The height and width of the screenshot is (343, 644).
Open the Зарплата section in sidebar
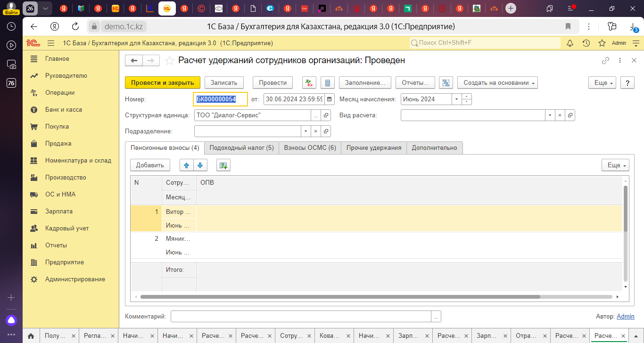click(x=59, y=212)
